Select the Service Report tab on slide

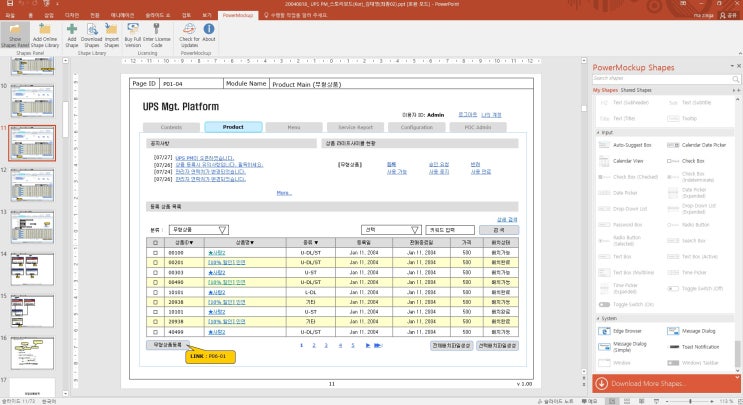coord(355,127)
